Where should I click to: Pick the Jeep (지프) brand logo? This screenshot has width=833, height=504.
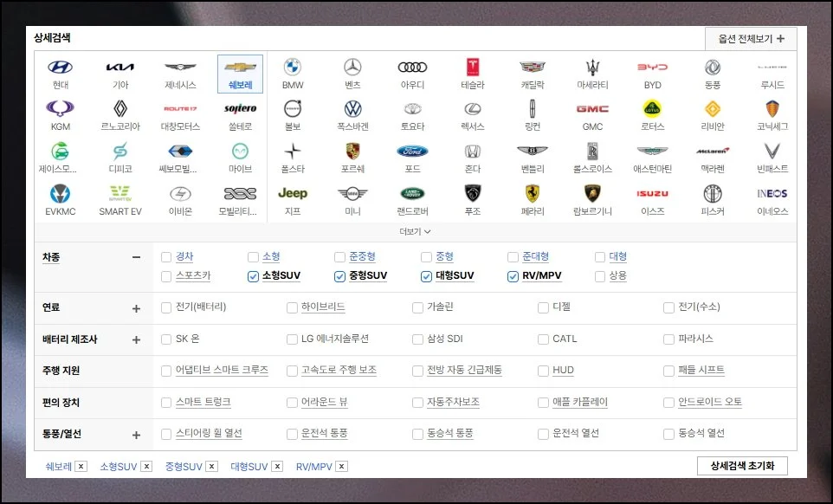tap(293, 193)
